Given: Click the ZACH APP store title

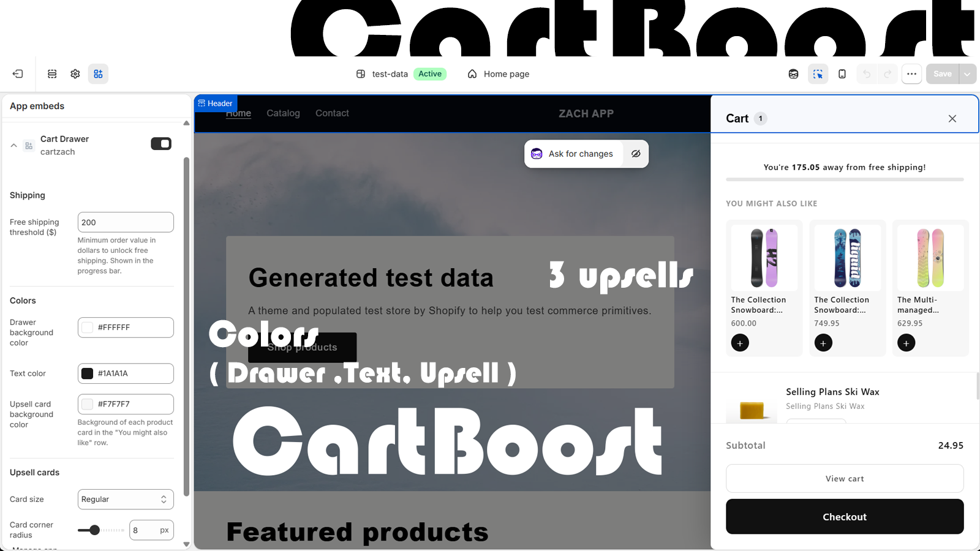Looking at the screenshot, I should [586, 113].
